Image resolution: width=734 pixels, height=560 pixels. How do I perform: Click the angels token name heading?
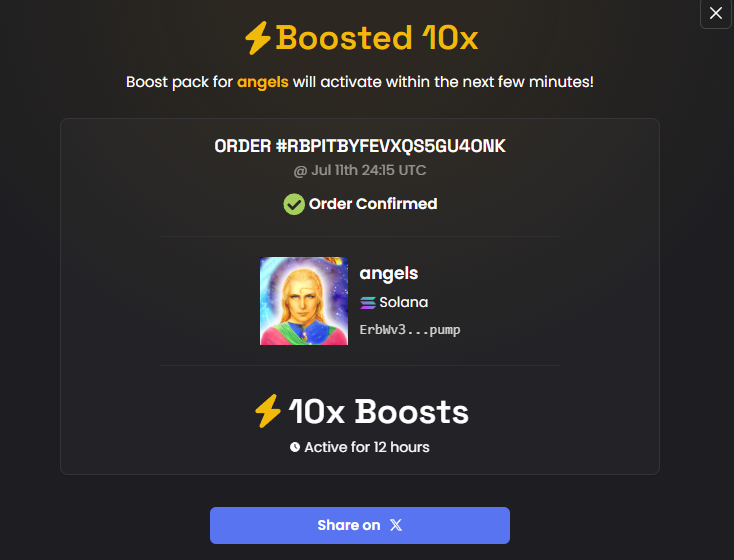pos(389,273)
